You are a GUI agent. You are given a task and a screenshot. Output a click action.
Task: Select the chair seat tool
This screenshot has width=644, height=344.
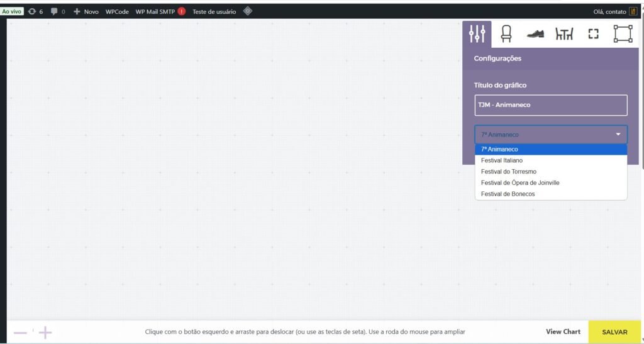[x=506, y=34]
